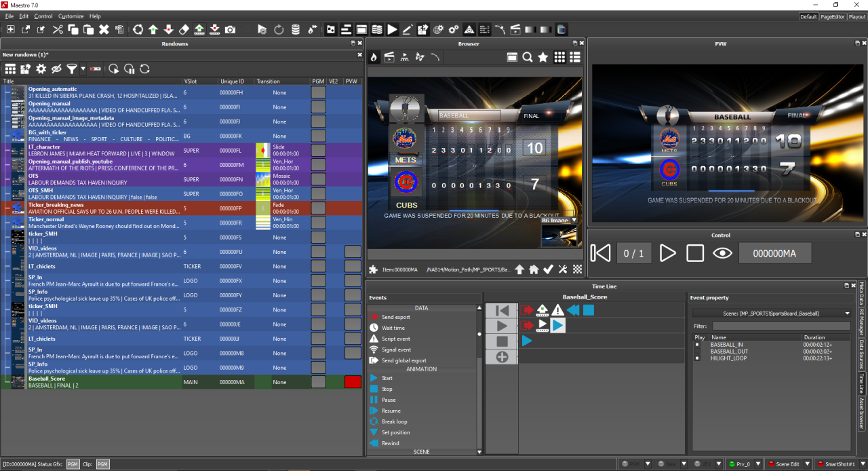The image size is (868, 471).
Task: Click red PVW box for Baseball_Score row
Action: [353, 381]
